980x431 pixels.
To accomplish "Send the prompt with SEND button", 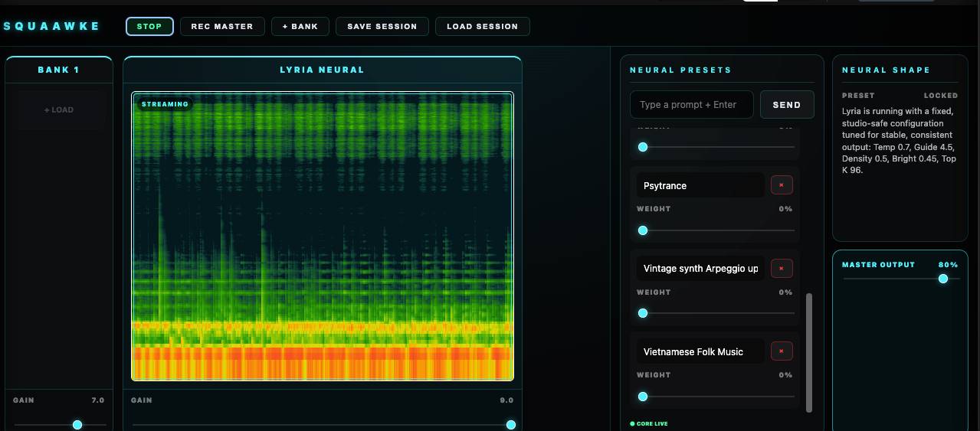I will pyautogui.click(x=787, y=105).
